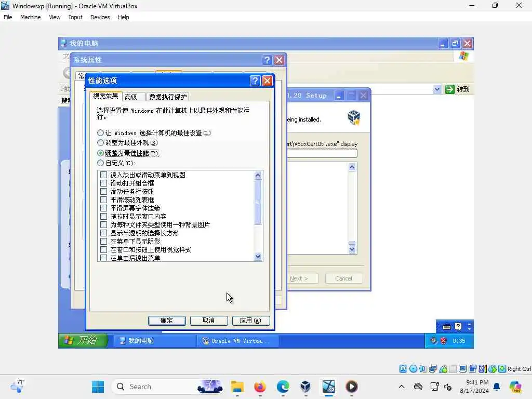Check 淡入淡出或滑动菜单到视图
Screen dimensions: 532x399
104,175
